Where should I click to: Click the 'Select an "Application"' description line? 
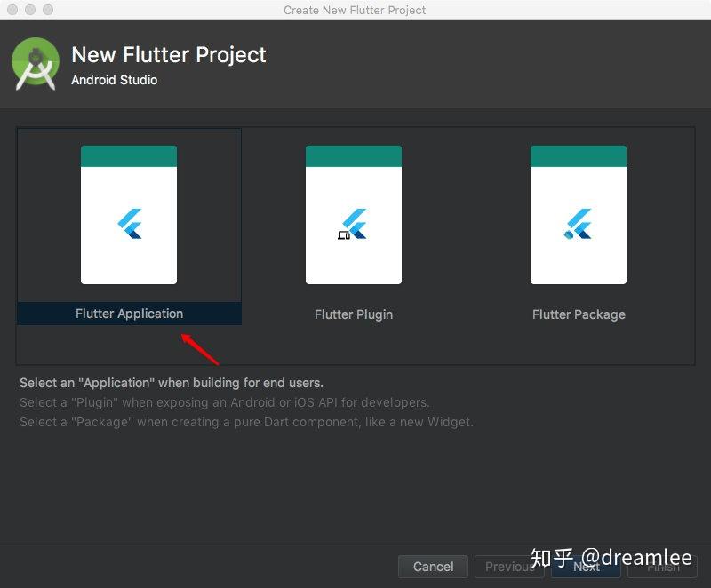(172, 383)
